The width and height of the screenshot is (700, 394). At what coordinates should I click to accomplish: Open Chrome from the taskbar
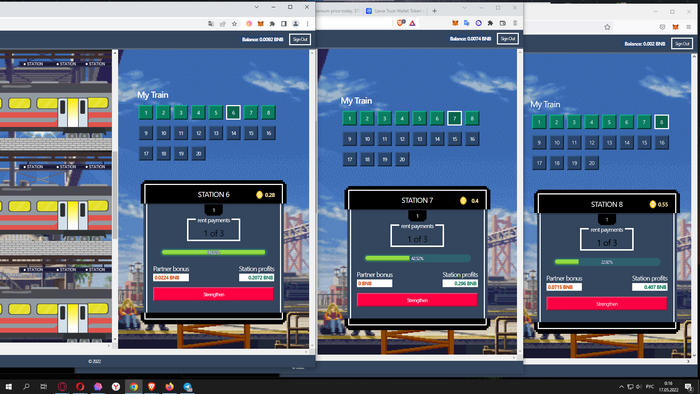click(x=133, y=386)
